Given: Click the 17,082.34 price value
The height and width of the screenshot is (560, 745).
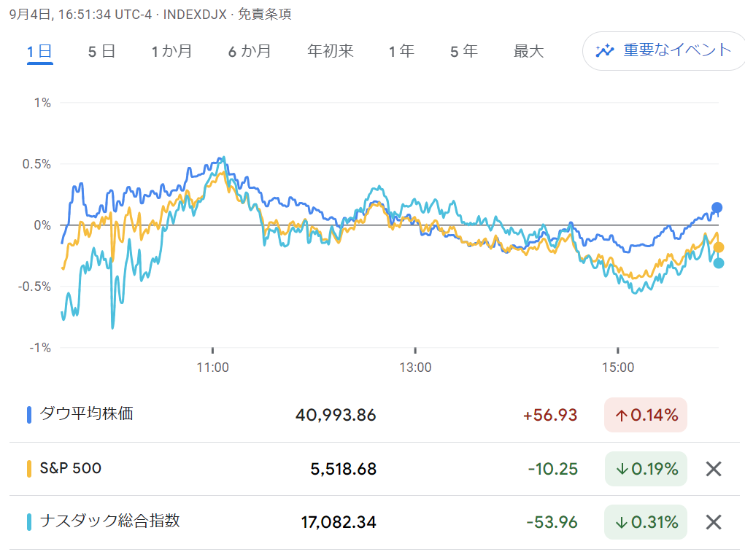Looking at the screenshot, I should click(x=339, y=523).
